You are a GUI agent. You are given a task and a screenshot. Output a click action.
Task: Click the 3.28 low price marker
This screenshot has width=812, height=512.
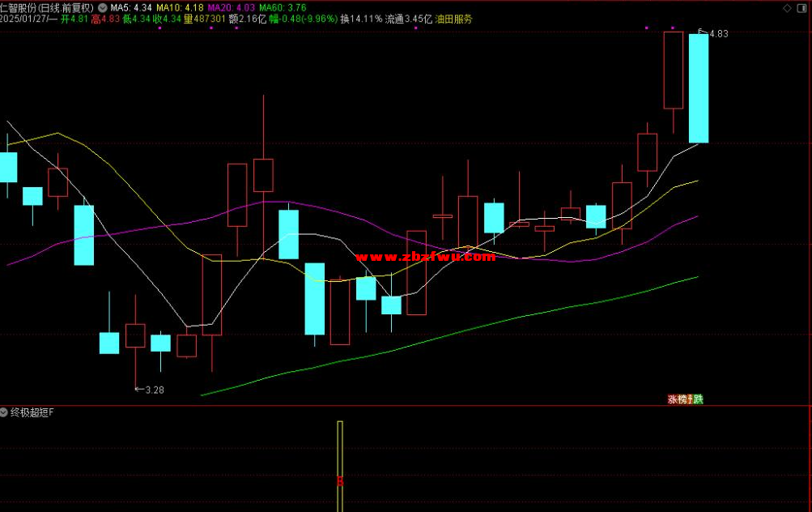155,390
